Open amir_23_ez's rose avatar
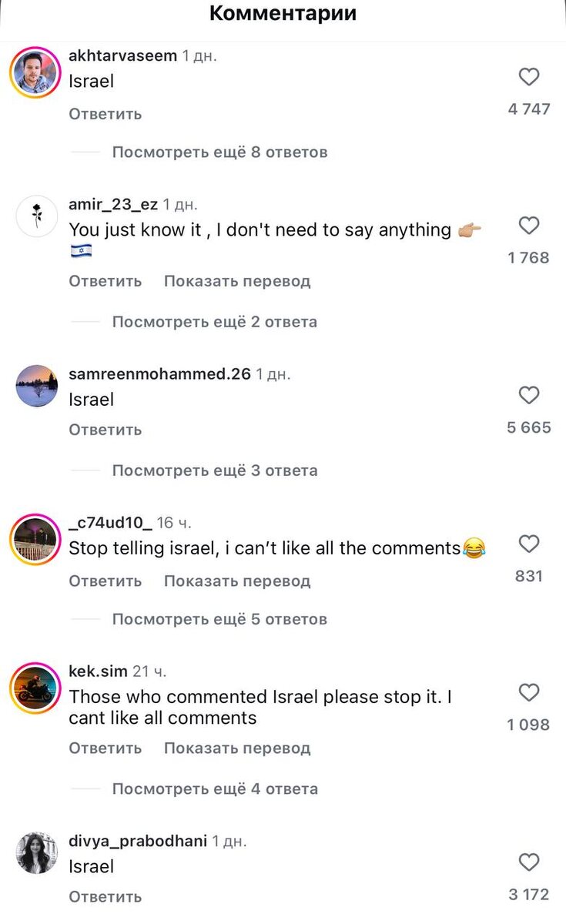Image resolution: width=566 pixels, height=924 pixels. tap(36, 216)
